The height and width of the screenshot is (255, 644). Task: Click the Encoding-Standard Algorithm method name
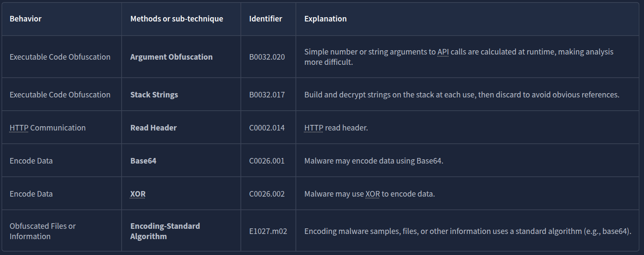pos(165,231)
